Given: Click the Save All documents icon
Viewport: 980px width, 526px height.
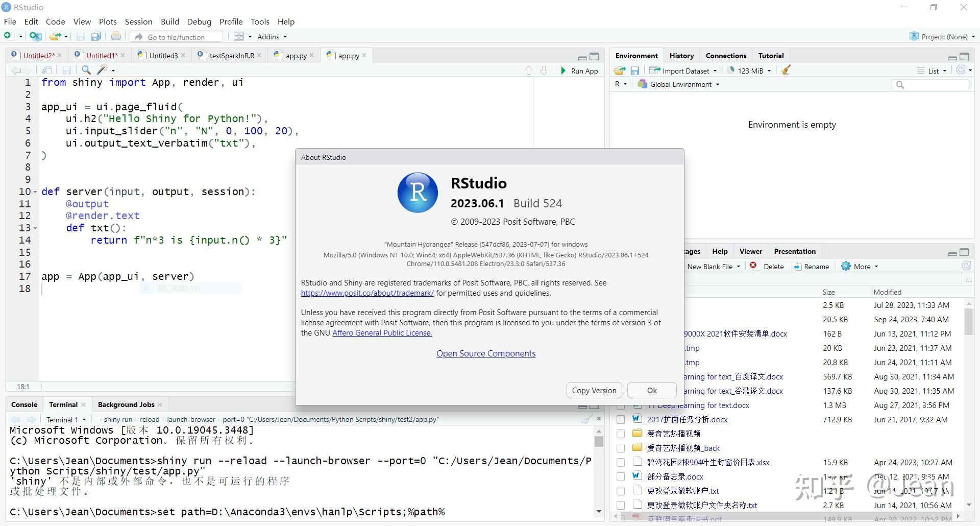Looking at the screenshot, I should point(96,36).
